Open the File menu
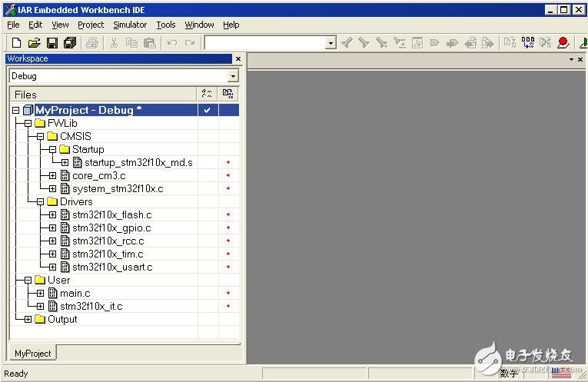The width and height of the screenshot is (588, 382). pos(14,25)
